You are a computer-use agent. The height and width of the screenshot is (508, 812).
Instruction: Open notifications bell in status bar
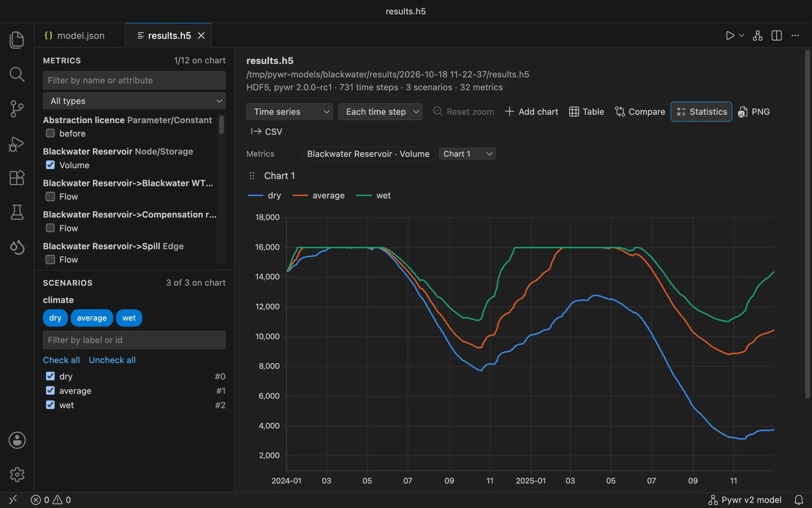click(799, 500)
